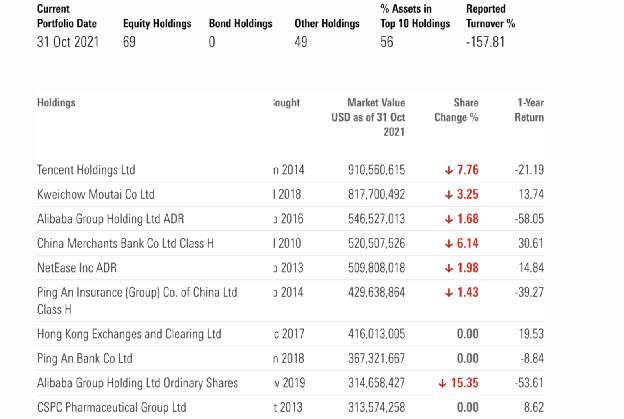This screenshot has height=419, width=624.
Task: Open Hong Kong Exchanges and Clearing Ltd
Action: coord(129,334)
